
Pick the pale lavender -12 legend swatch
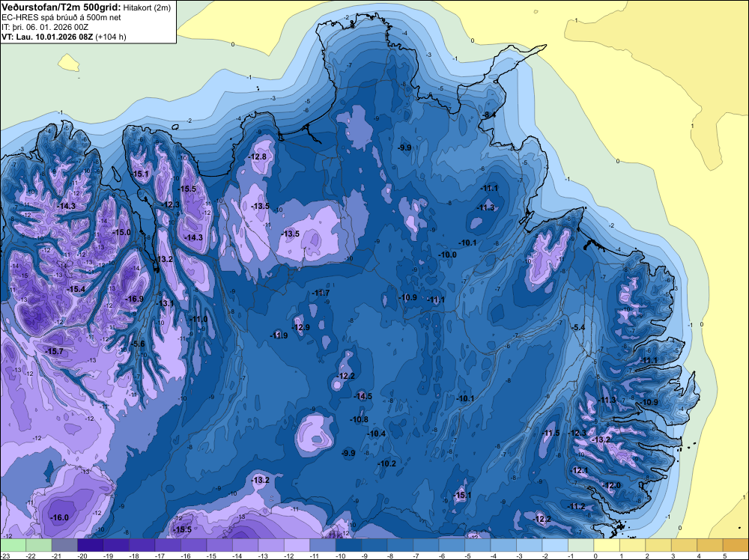point(297,545)
